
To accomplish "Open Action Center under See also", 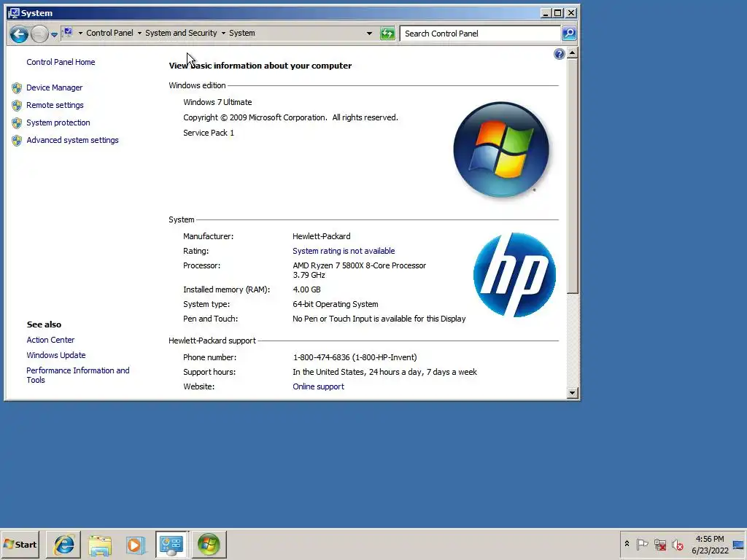I will pyautogui.click(x=50, y=340).
